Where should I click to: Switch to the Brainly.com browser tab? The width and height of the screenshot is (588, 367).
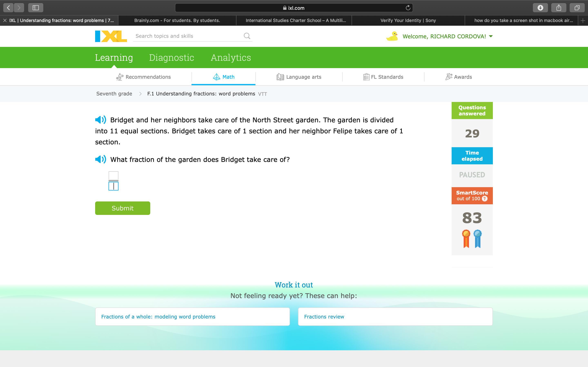click(x=177, y=20)
